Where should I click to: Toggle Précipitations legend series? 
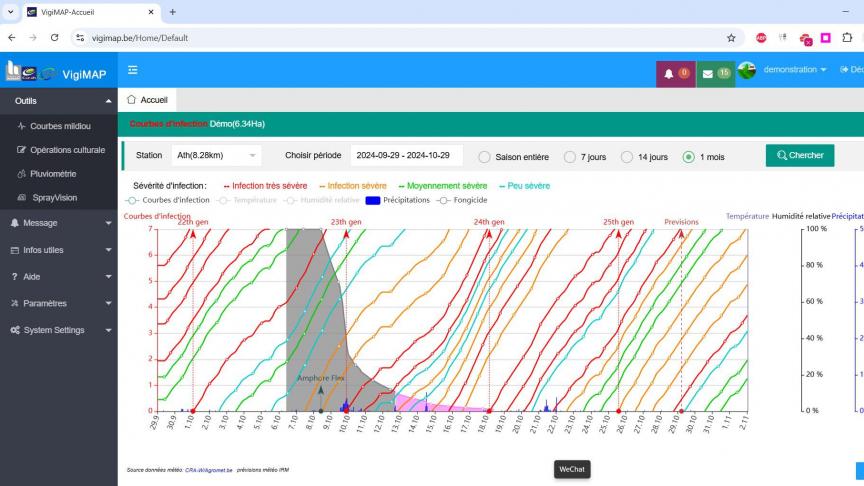[397, 200]
